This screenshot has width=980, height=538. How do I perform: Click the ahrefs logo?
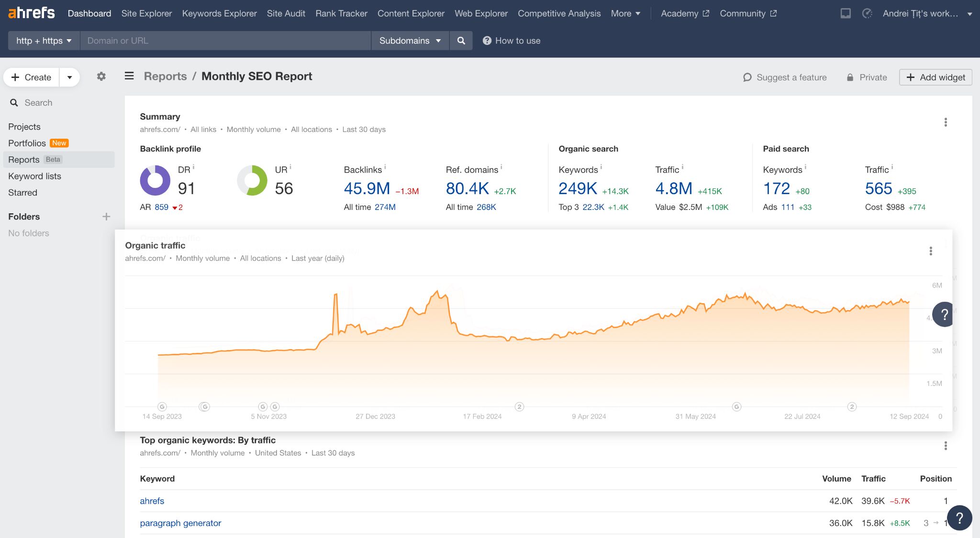click(32, 13)
